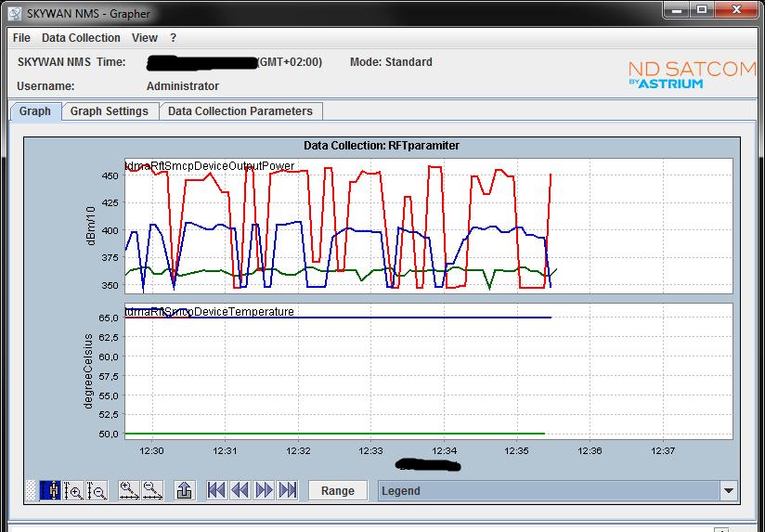Click the toolbar drag handle grip

point(31,490)
